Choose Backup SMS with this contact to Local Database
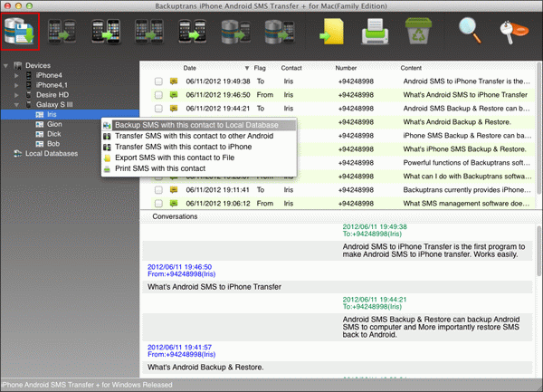543x392 pixels. coord(199,125)
